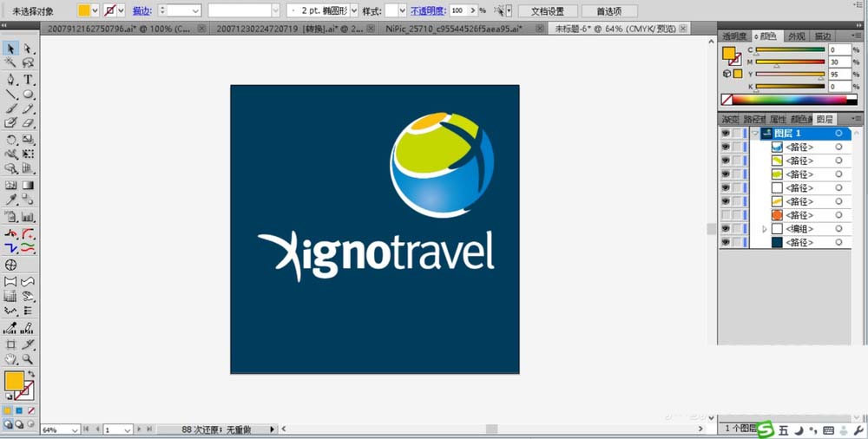The width and height of the screenshot is (868, 439).
Task: Select the Type tool
Action: point(28,80)
